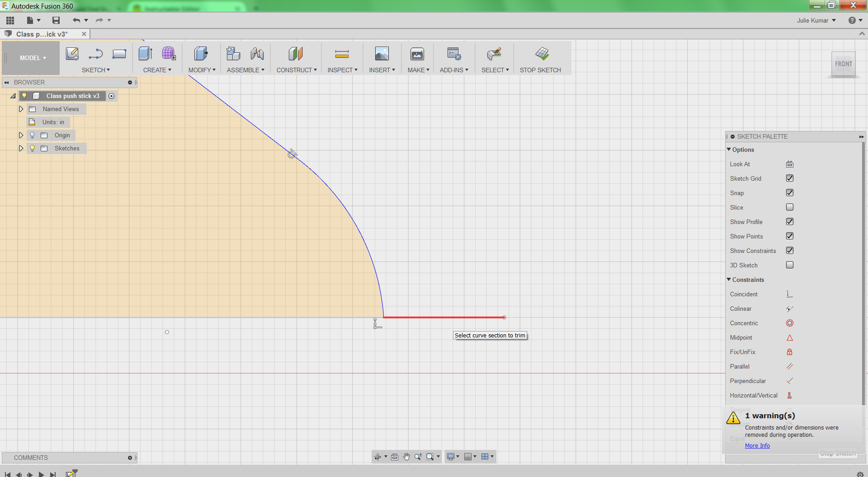Click the Save icon in top bar
This screenshot has width=868, height=477.
(56, 20)
